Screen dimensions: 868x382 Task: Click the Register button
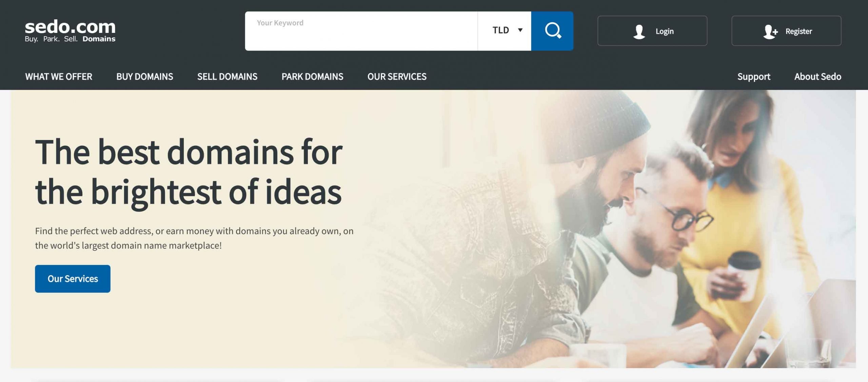point(786,31)
